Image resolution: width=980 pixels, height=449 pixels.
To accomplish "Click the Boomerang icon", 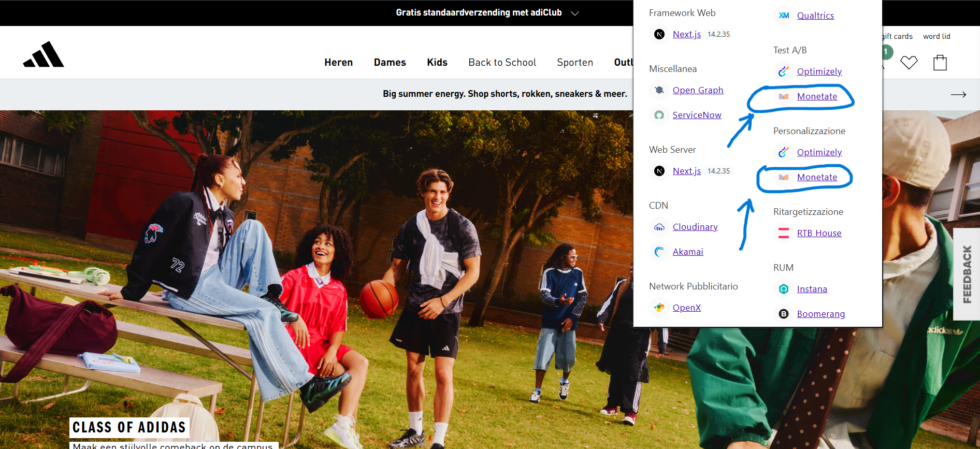I will coord(784,314).
